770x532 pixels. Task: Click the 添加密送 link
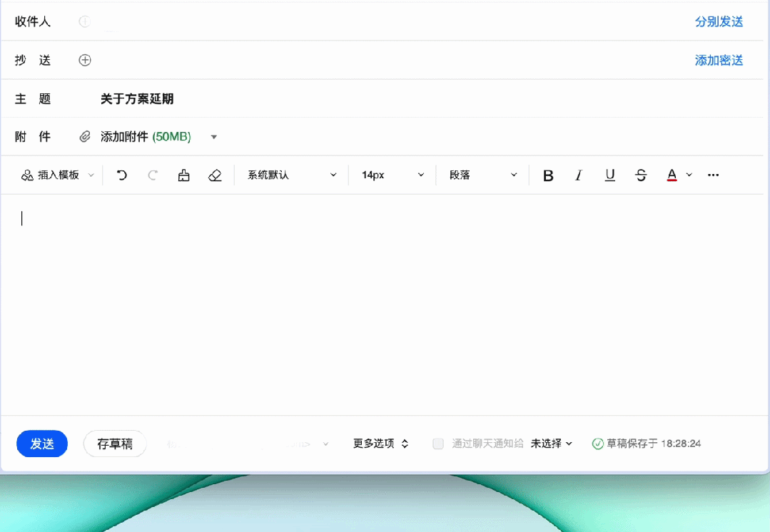[x=719, y=61]
